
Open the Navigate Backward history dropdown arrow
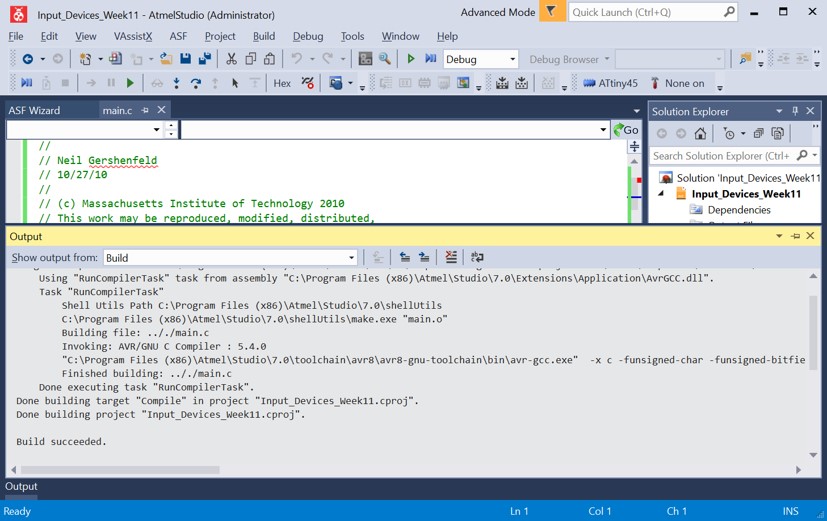43,59
